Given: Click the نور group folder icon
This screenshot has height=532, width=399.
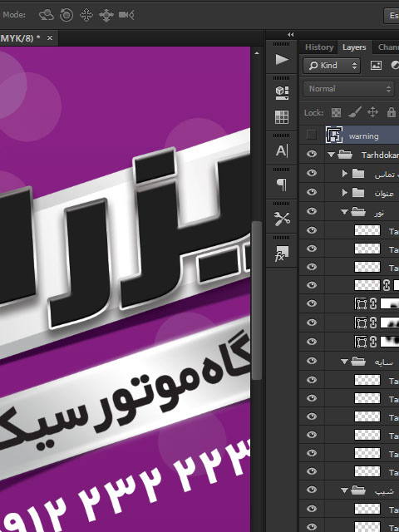Looking at the screenshot, I should coord(358,212).
